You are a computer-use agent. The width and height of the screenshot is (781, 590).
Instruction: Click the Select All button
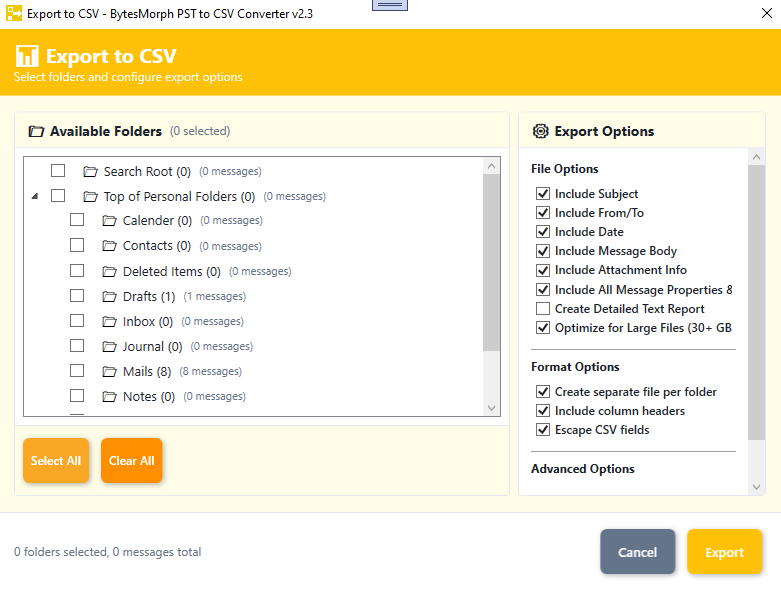56,461
